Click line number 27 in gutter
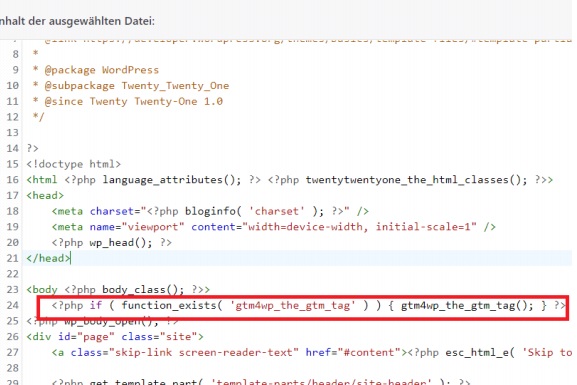Viewport: 577px width, 385px height. [x=12, y=352]
